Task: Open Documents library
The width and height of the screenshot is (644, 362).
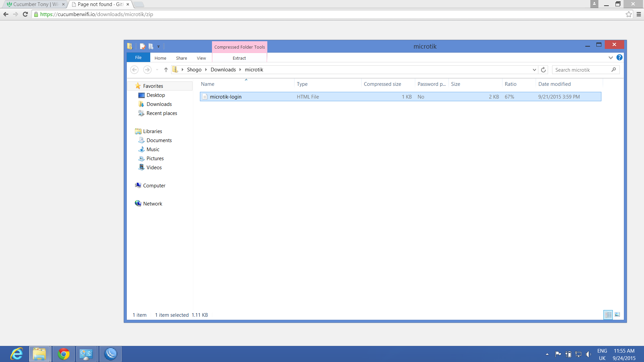Action: pos(159,140)
